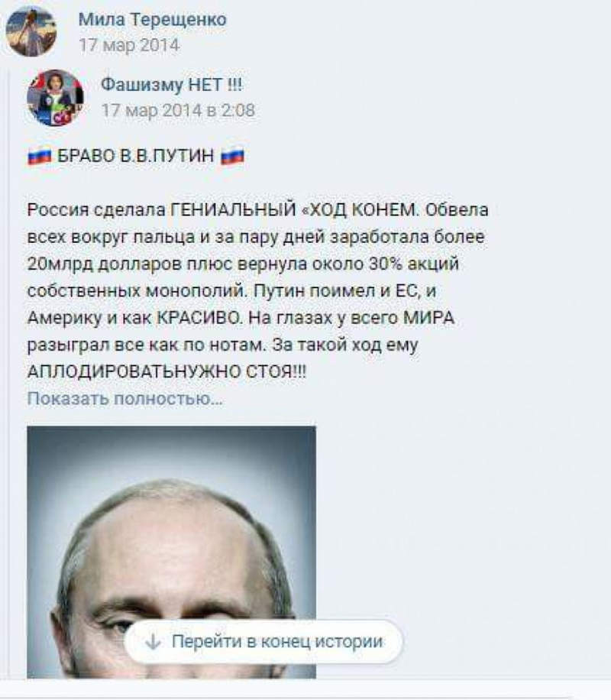Click the down arrow icon in the history button
Image resolution: width=611 pixels, height=700 pixels.
point(153,642)
